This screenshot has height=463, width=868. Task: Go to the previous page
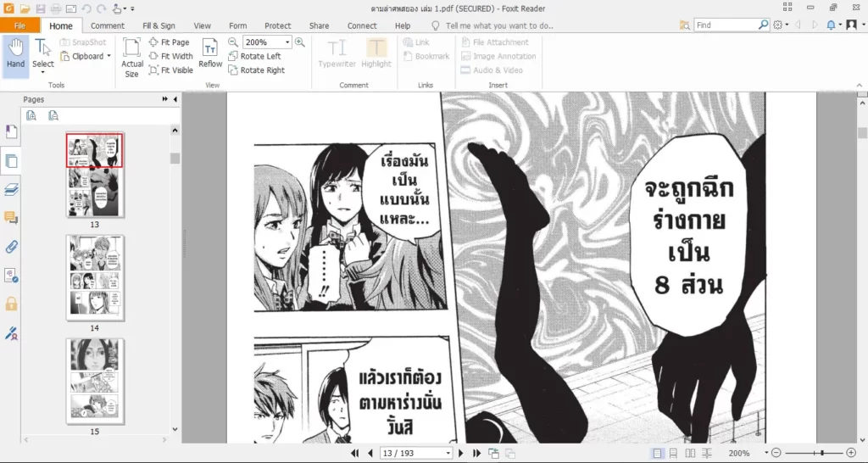370,453
